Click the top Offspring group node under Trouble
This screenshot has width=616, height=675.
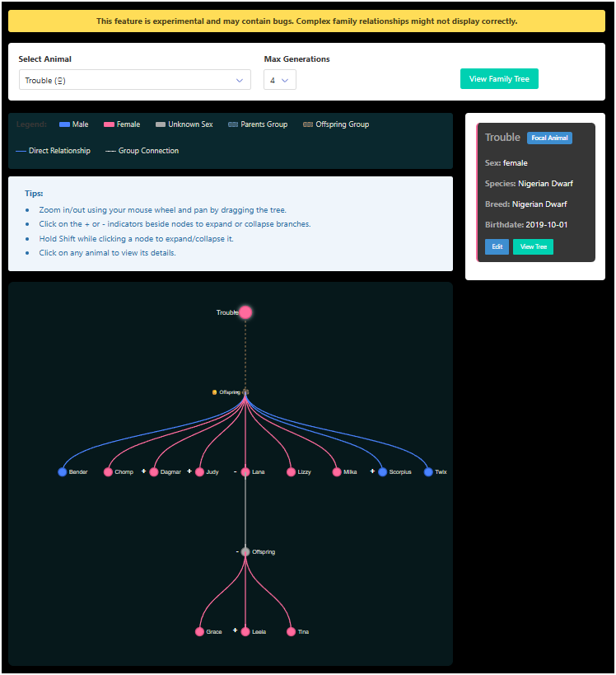[245, 392]
